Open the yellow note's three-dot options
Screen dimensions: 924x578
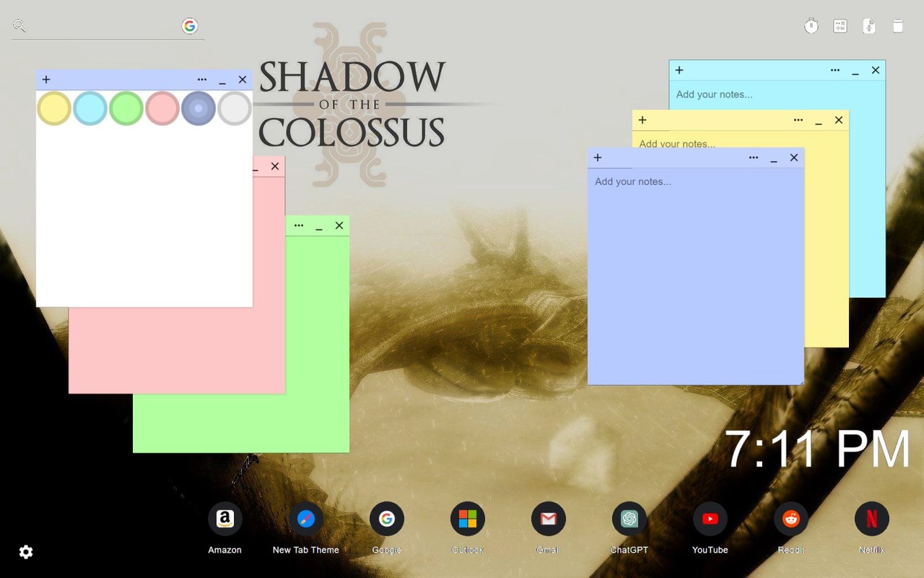coord(798,120)
